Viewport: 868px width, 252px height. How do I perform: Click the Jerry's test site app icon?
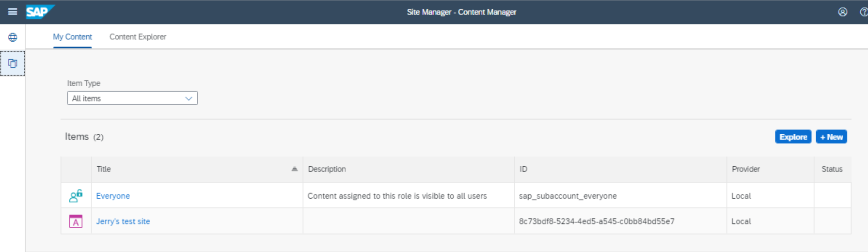pyautogui.click(x=76, y=221)
